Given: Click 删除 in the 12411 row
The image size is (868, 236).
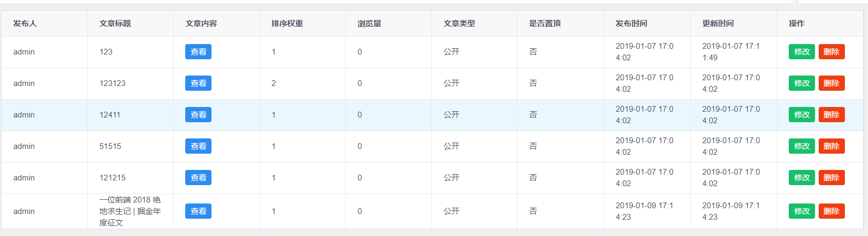Looking at the screenshot, I should 832,114.
